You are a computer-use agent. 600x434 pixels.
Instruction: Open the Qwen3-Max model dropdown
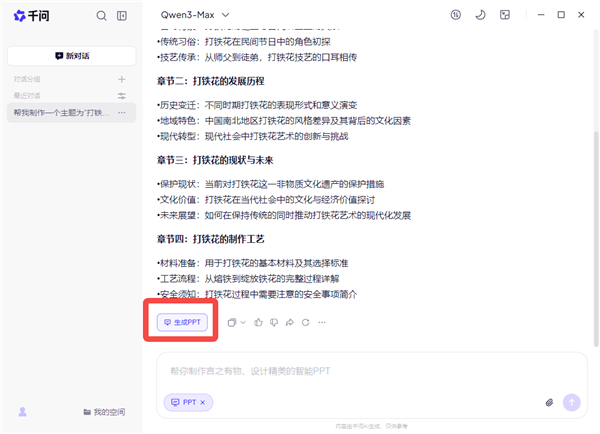point(195,15)
